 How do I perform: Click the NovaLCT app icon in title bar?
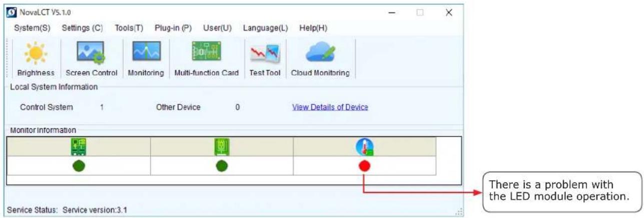pos(12,12)
